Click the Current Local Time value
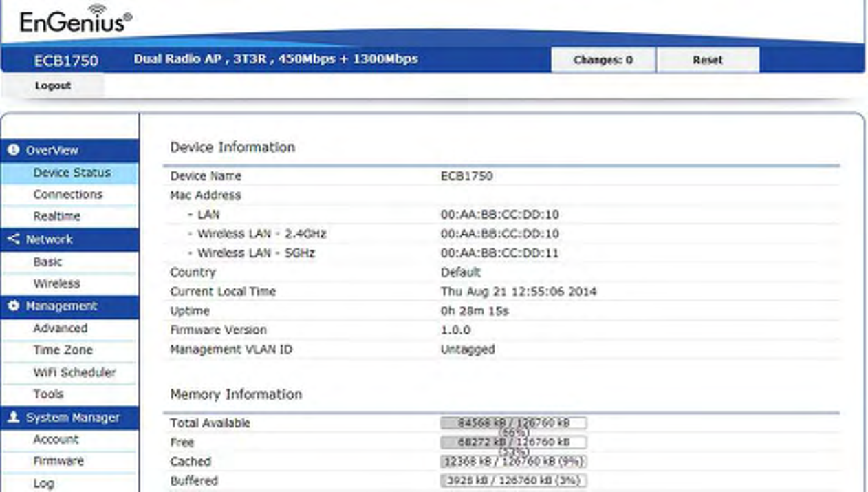Image resolution: width=868 pixels, height=492 pixels. (519, 292)
